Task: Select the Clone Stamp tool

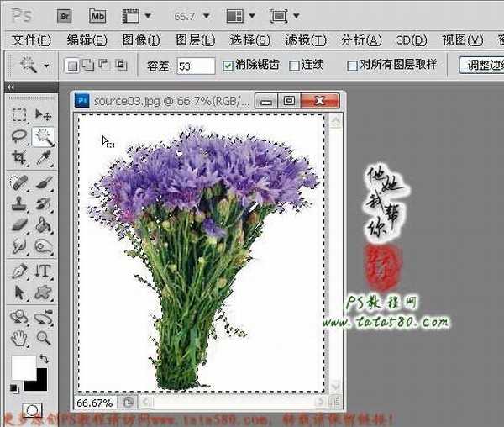Action: [19, 203]
